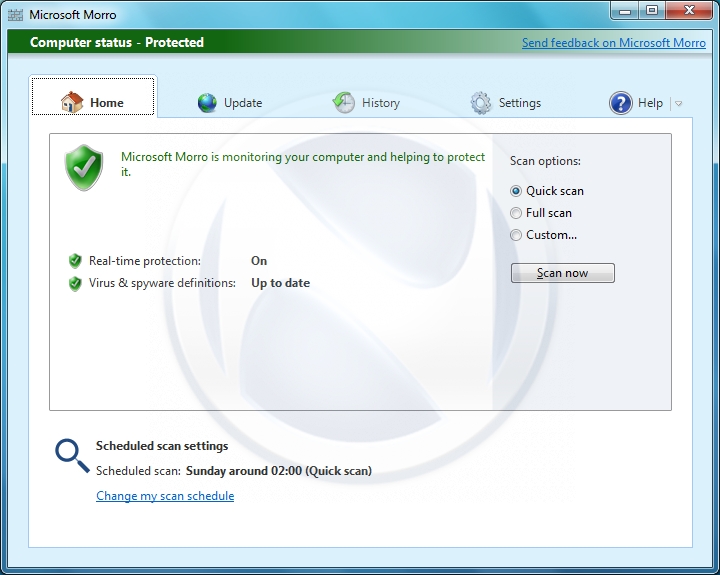Click the gear icon for Settings

pos(481,103)
